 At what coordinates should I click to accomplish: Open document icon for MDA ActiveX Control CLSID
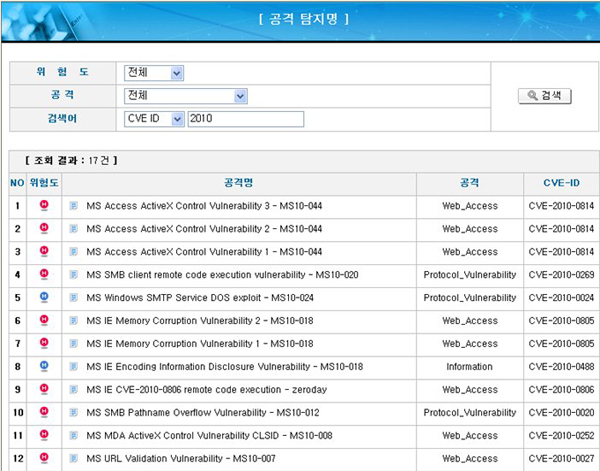73,435
